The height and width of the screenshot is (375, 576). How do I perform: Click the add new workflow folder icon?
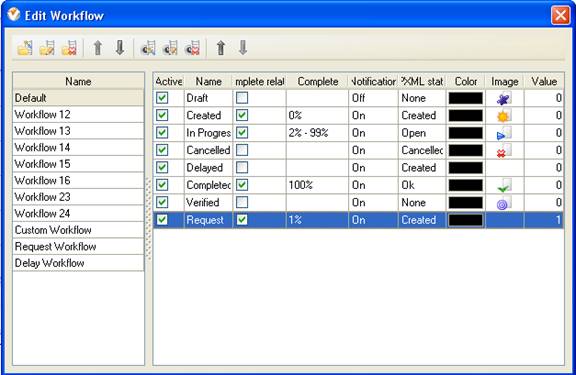[x=25, y=48]
